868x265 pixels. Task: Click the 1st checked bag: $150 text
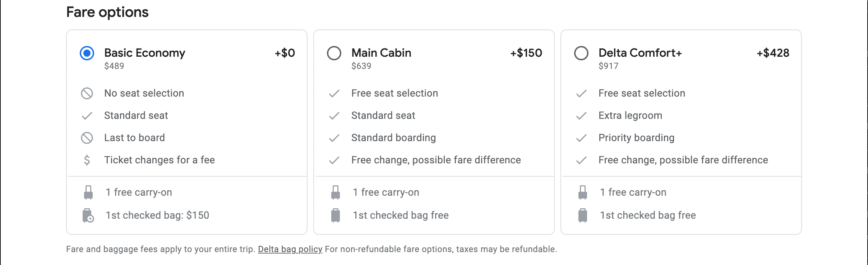(157, 215)
